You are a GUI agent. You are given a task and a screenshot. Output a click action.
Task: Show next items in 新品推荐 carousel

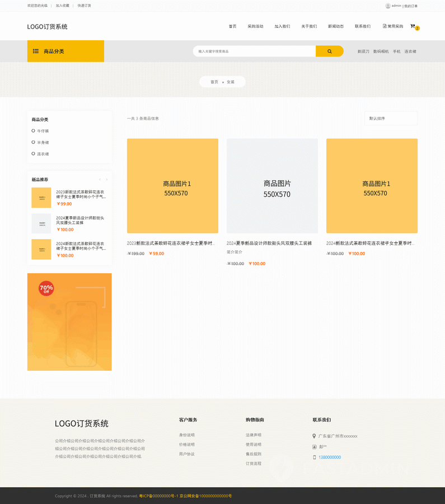pyautogui.click(x=106, y=180)
